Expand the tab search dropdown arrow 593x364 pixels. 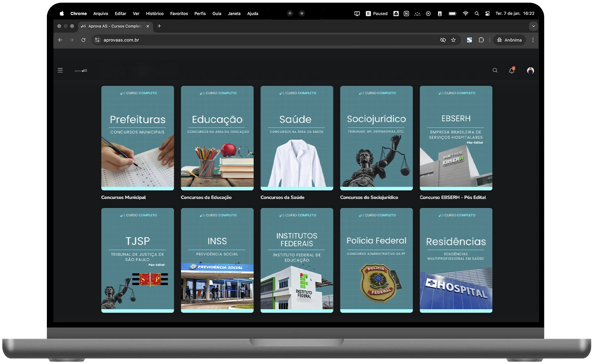[x=533, y=26]
